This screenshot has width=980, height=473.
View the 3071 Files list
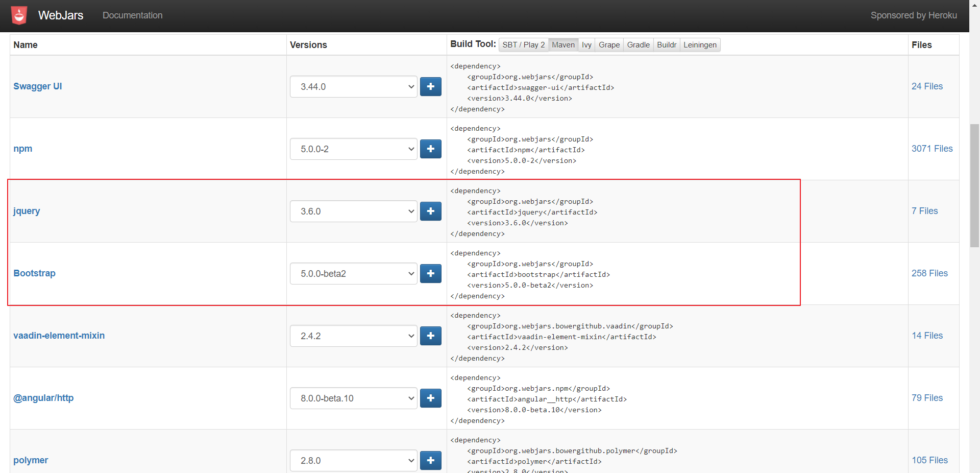pos(933,149)
